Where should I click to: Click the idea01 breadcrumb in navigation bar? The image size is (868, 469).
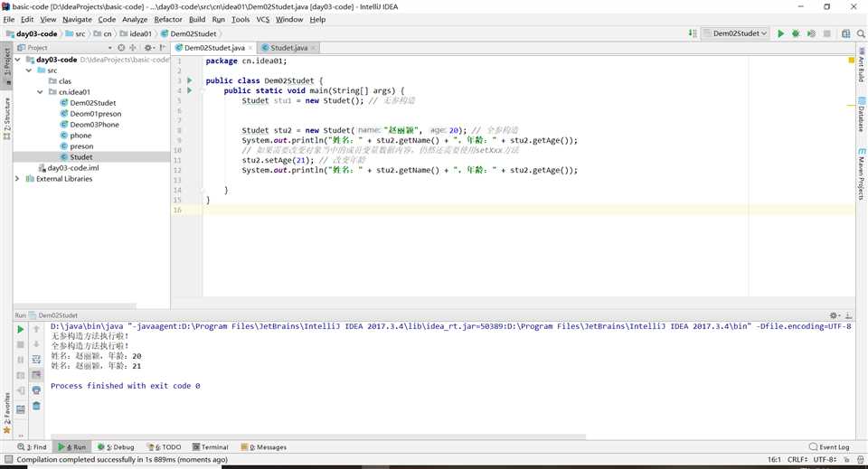pyautogui.click(x=136, y=33)
